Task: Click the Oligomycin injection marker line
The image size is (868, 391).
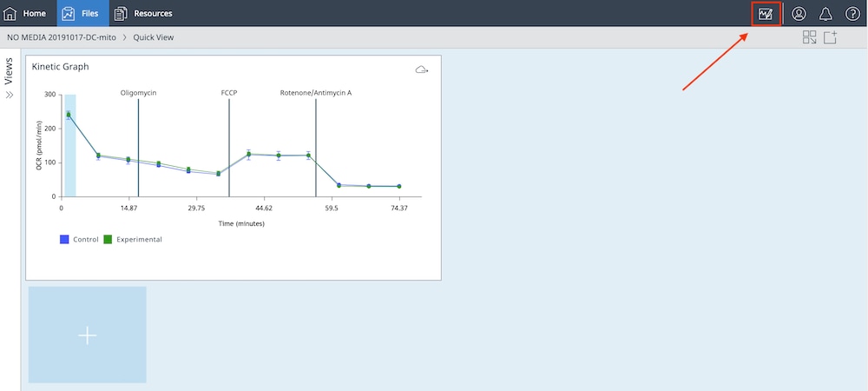Action: click(x=139, y=148)
